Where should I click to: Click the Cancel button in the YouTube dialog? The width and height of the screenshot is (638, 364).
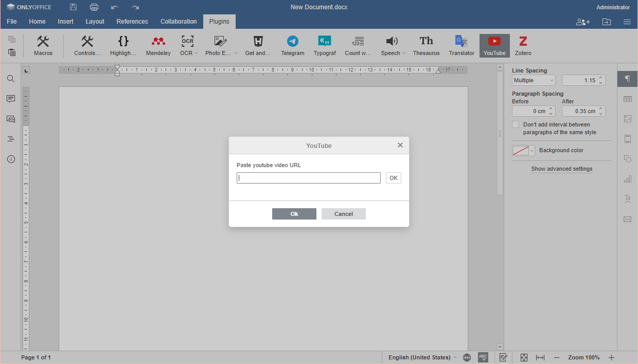343,214
